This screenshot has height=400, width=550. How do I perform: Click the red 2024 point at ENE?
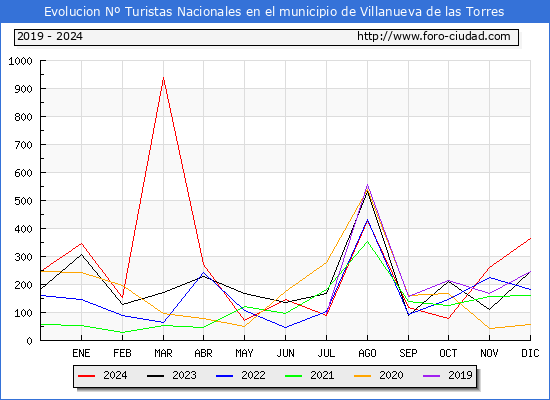click(81, 243)
